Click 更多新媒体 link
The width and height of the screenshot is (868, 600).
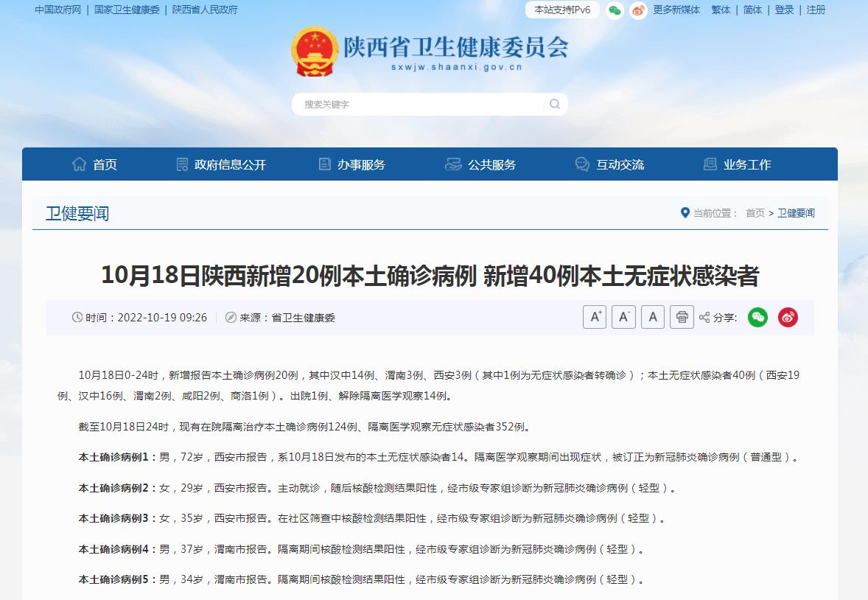click(x=676, y=10)
